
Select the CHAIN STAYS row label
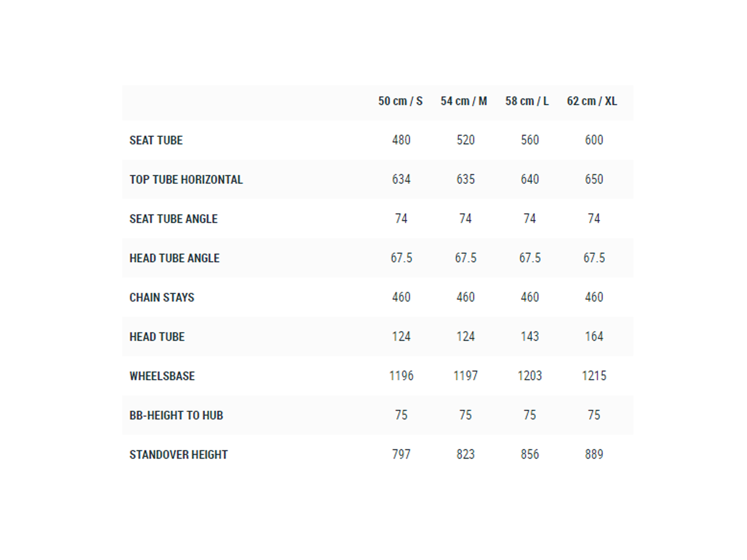pyautogui.click(x=162, y=298)
